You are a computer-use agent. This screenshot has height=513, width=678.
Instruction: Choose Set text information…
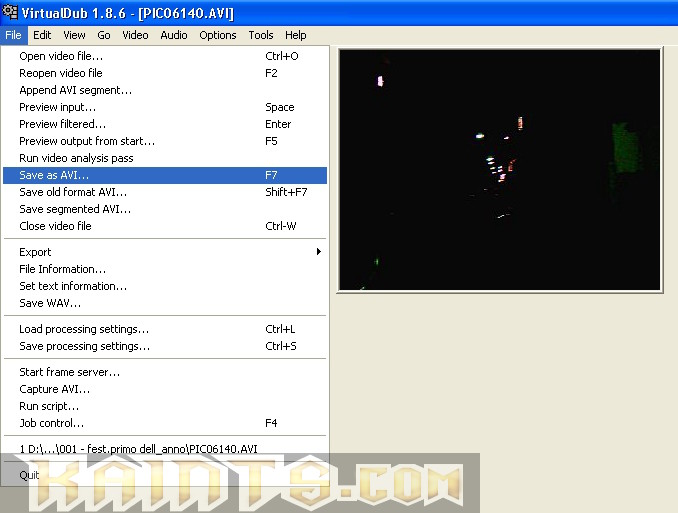coord(165,286)
